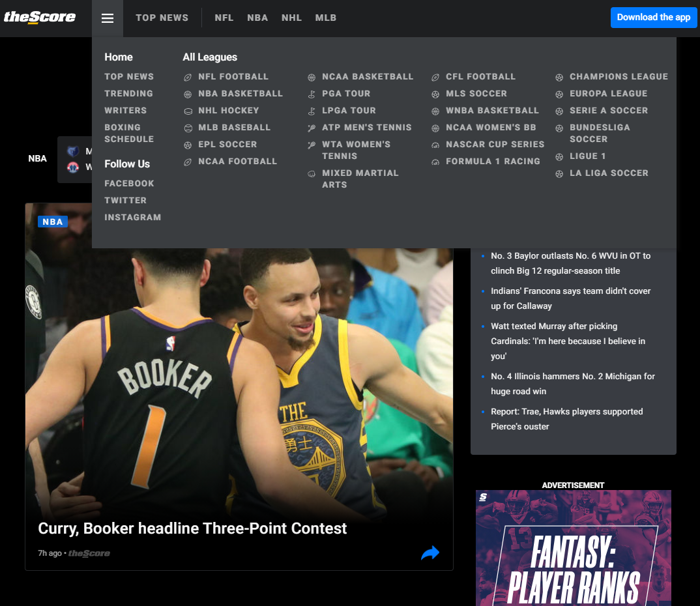Screen dimensions: 700x606
Task: Click the basketball icon beside NCAA Women's BB
Action: pos(435,128)
